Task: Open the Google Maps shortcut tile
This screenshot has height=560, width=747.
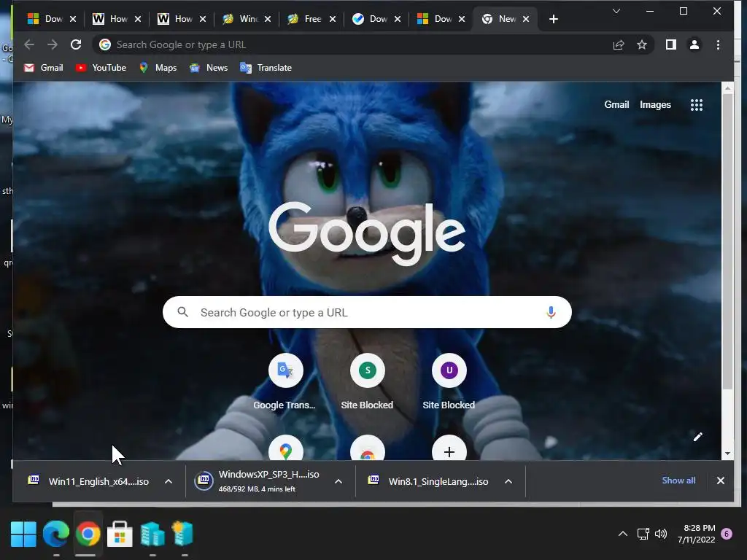Action: 285,448
